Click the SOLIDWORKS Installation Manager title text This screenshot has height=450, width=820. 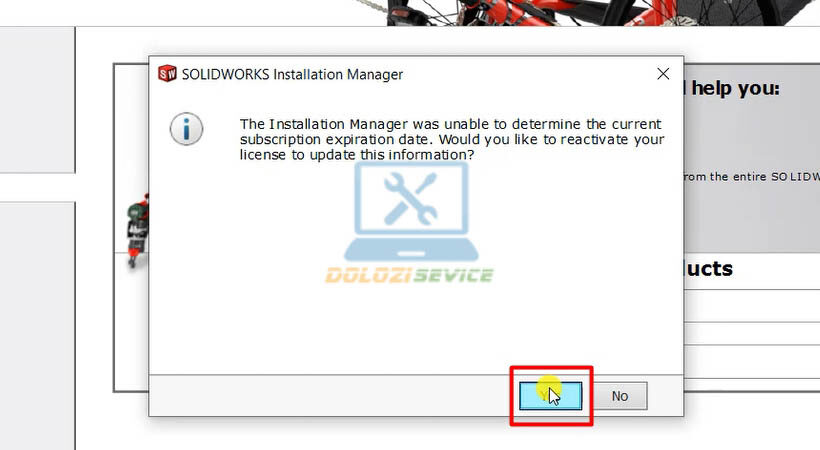tap(292, 74)
